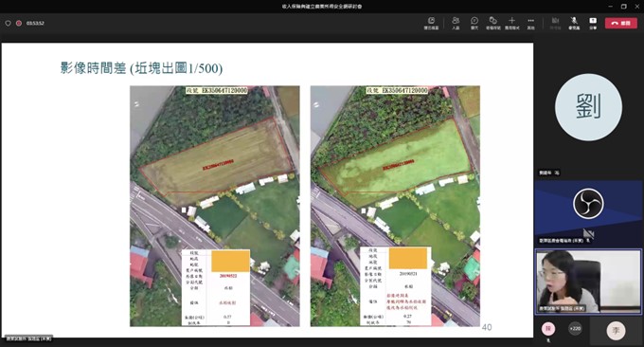Screen dimensions: 644x347
Task: Select the OBS logo participant tile
Action: click(588, 212)
